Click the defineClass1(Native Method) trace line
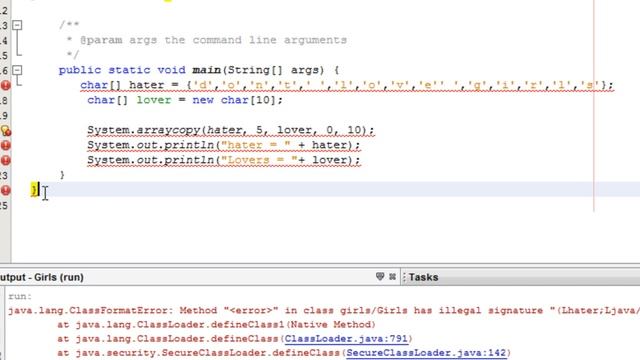Viewport: 640px width, 360px height. [x=216, y=325]
